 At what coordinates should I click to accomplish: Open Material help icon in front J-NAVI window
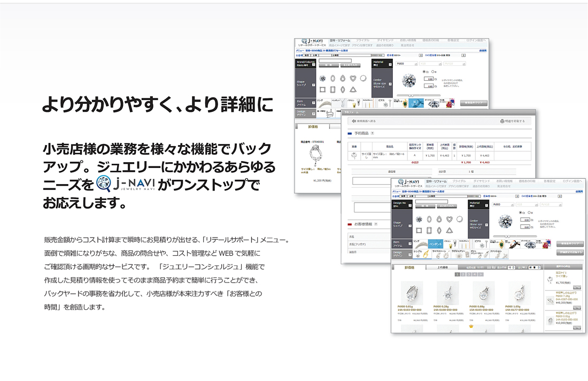click(486, 205)
